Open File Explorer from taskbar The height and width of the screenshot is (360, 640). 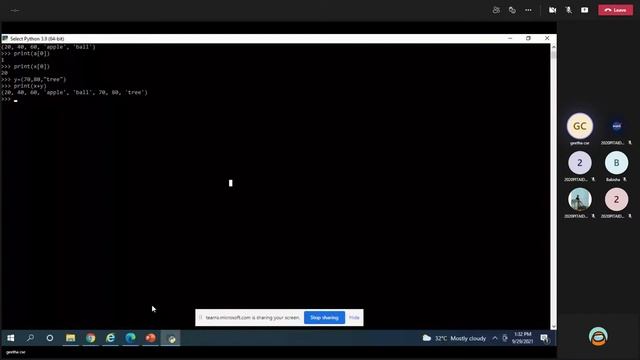click(70, 338)
